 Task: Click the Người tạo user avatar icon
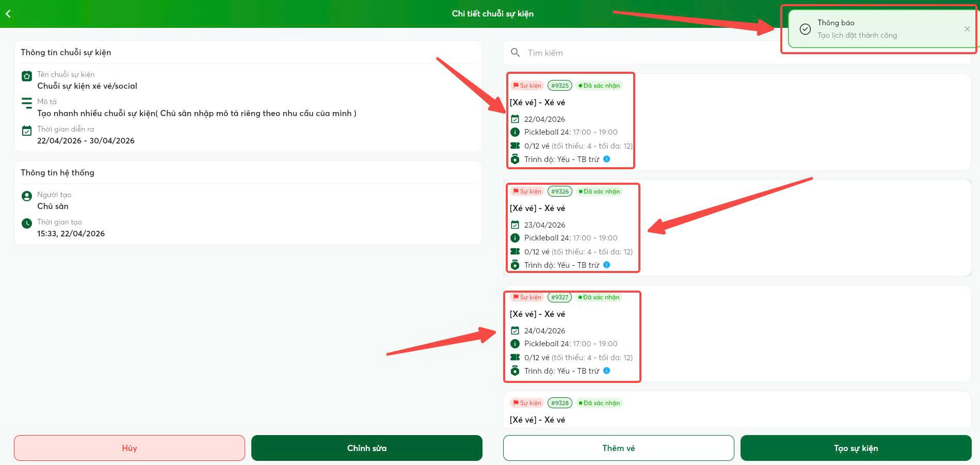(x=27, y=196)
